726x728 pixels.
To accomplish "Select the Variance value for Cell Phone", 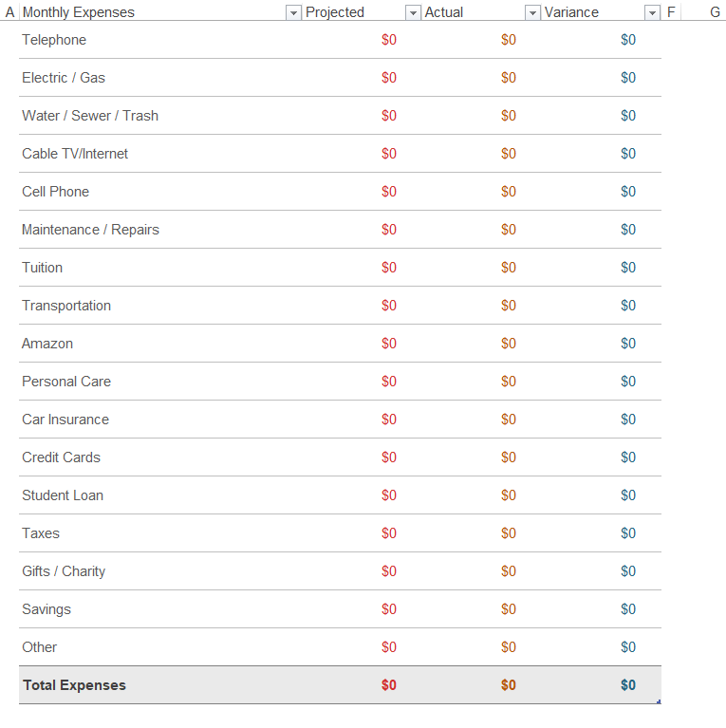I will [x=628, y=192].
